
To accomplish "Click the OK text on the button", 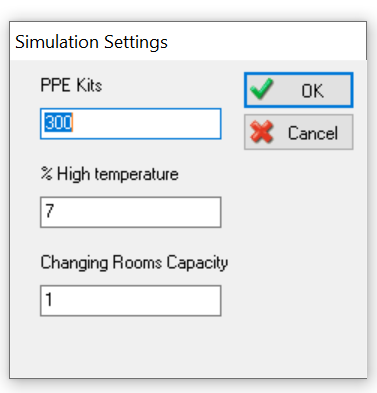I will [312, 91].
